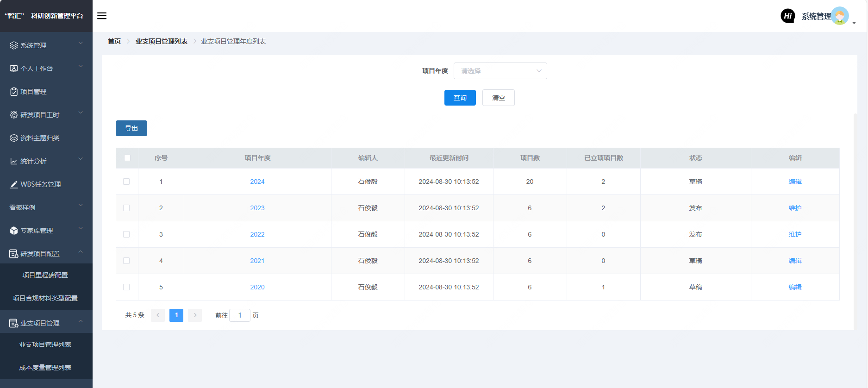
Task: Click the statistics analysis chart icon
Action: tap(14, 161)
